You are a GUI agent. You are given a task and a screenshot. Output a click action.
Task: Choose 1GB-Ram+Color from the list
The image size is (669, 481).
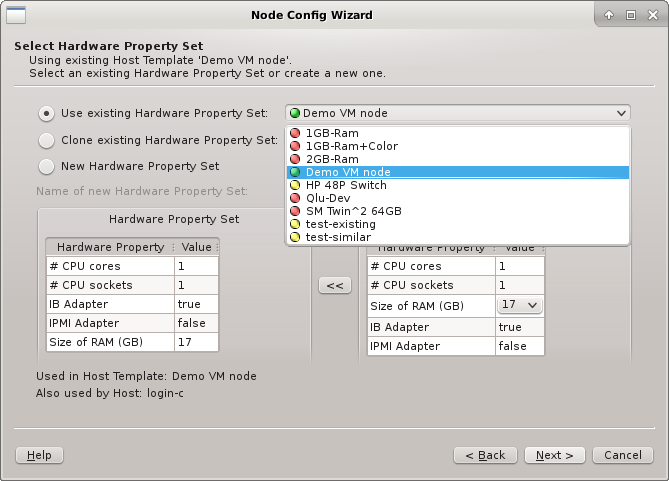[x=458, y=146]
